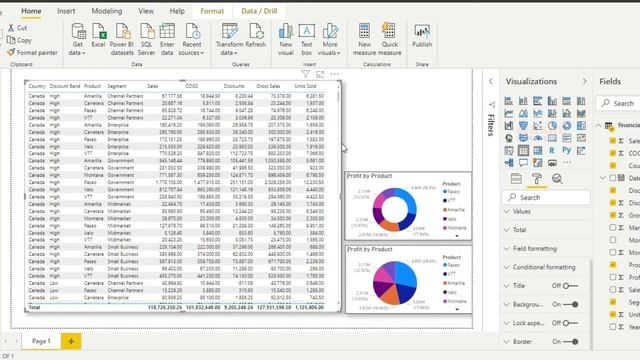The height and width of the screenshot is (360, 640).
Task: Pick the KPI visual icon
Action: tap(581, 138)
